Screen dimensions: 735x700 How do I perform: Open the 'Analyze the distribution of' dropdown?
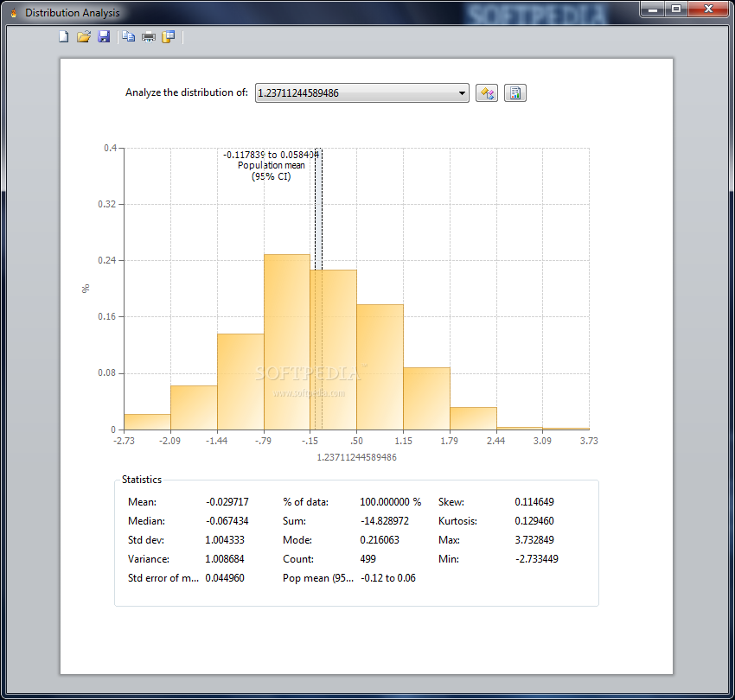[x=361, y=92]
